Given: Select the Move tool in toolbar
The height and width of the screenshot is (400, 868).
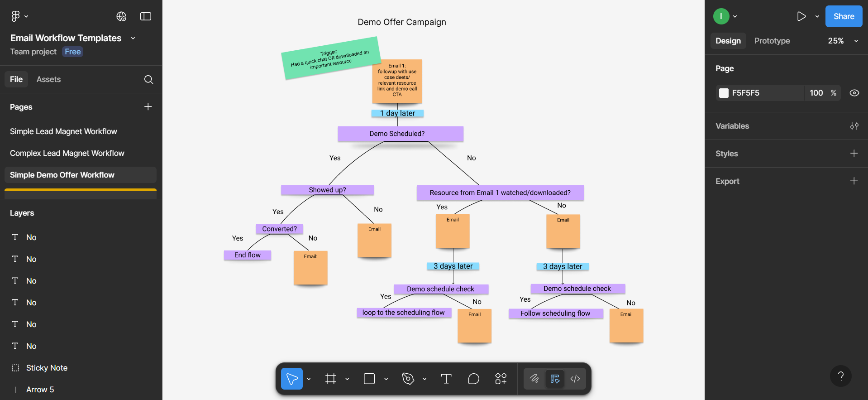Looking at the screenshot, I should coord(292,379).
